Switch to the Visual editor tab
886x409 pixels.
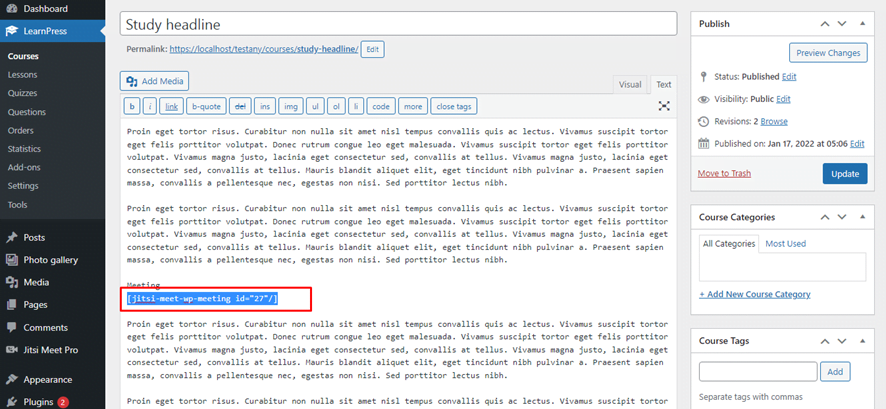coord(630,84)
